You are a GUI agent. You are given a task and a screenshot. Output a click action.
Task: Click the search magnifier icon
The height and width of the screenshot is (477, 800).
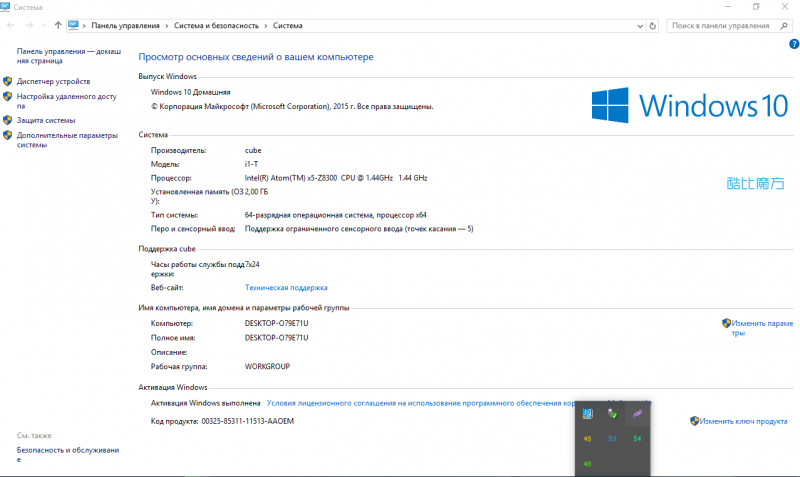click(x=784, y=26)
